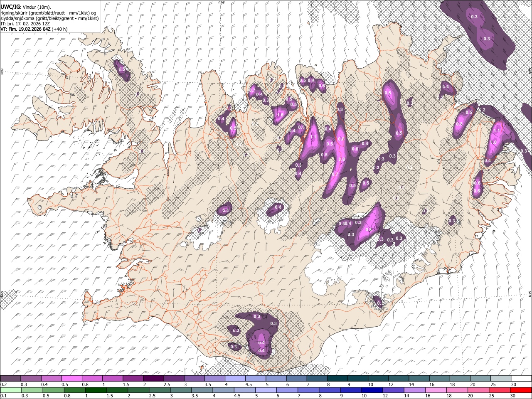
Task: Select the lower legend swatch between 4 and 4.5
Action: tap(223, 390)
